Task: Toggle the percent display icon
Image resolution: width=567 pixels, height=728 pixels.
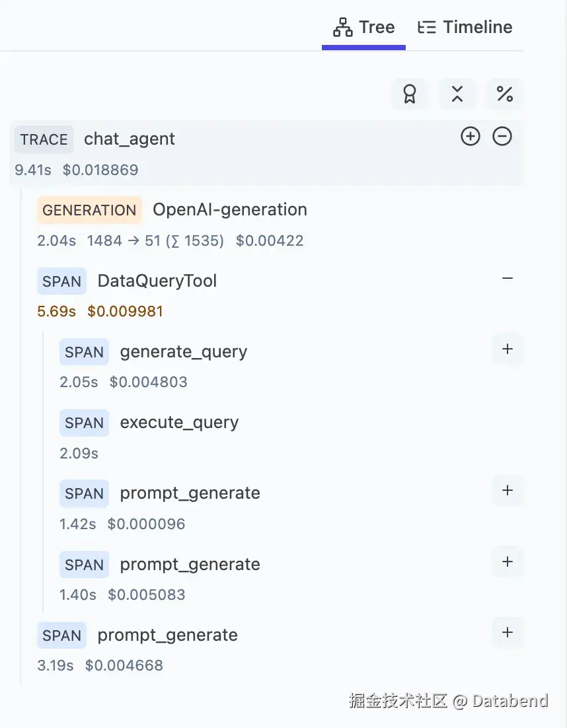Action: 505,94
